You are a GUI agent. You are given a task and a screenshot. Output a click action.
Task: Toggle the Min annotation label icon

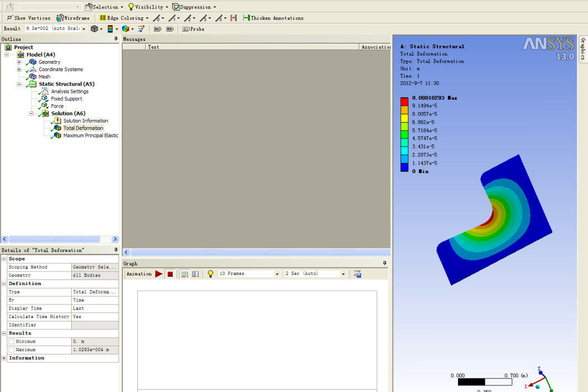[170, 29]
